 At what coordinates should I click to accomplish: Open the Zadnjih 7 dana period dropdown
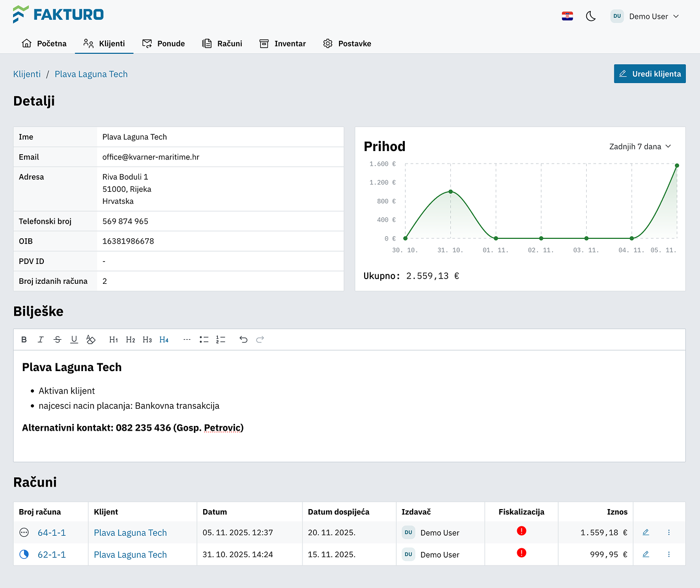[640, 146]
